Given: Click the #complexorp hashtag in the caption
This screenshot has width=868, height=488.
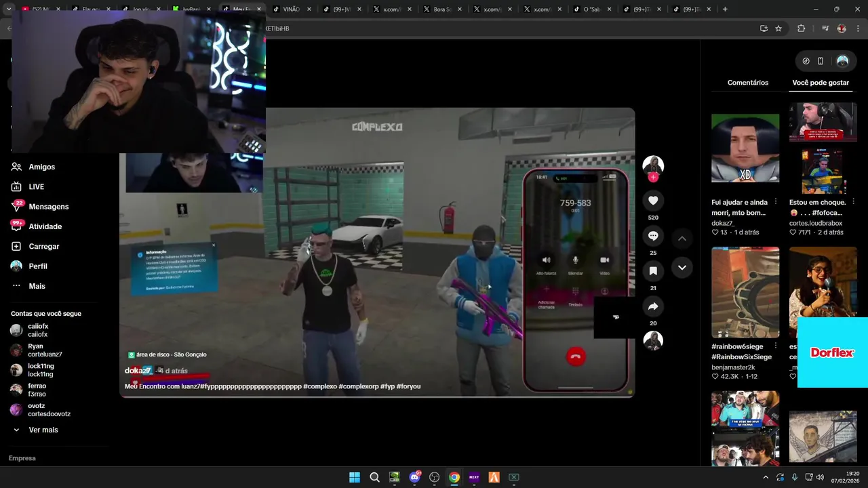Looking at the screenshot, I should point(359,386).
